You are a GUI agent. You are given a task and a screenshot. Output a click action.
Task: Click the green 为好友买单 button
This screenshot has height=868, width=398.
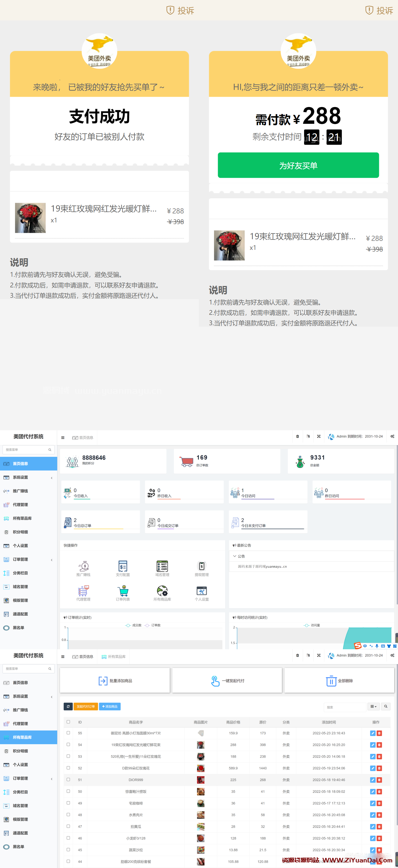pyautogui.click(x=298, y=165)
